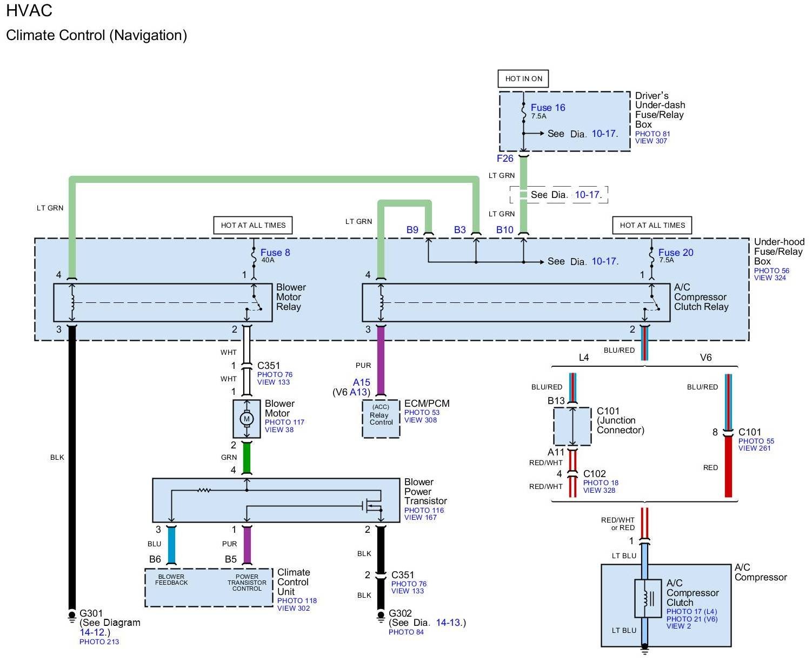Open VIEW 328 link

point(599,490)
